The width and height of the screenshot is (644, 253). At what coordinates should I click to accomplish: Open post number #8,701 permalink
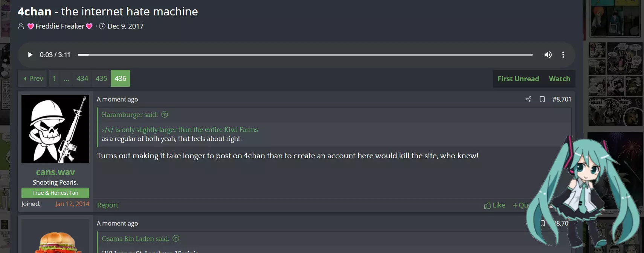pyautogui.click(x=562, y=99)
